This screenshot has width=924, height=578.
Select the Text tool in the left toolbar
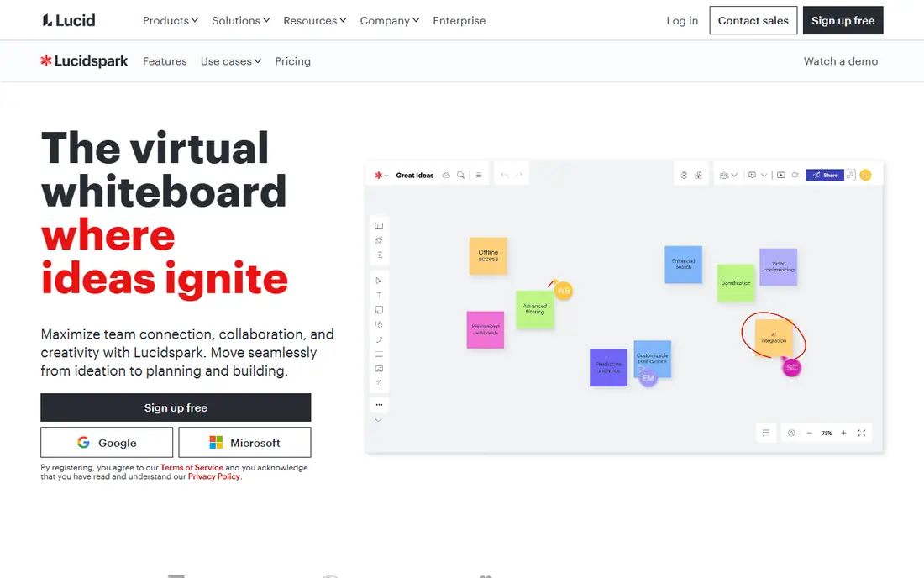[379, 295]
